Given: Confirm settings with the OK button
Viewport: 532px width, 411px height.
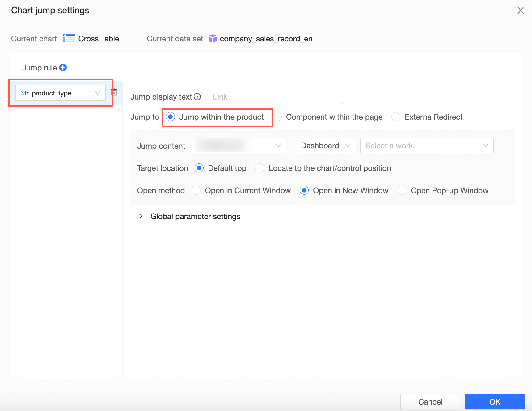Looking at the screenshot, I should [495, 401].
